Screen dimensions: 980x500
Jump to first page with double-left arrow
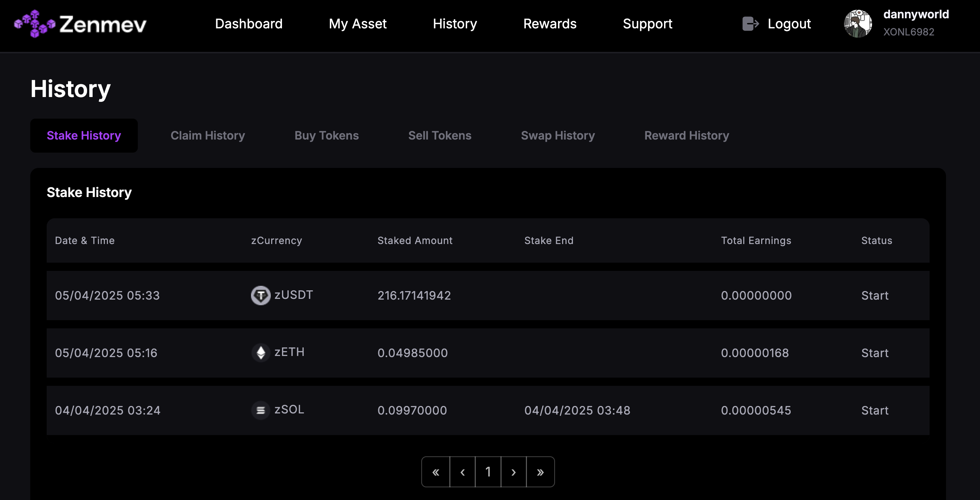435,472
